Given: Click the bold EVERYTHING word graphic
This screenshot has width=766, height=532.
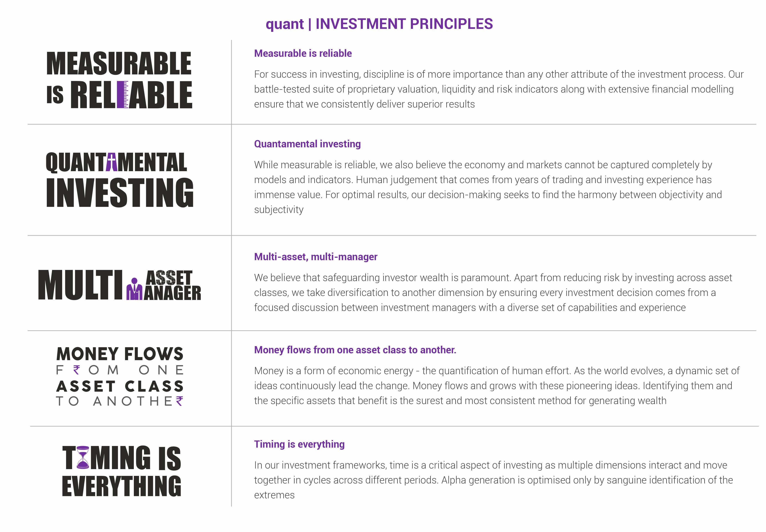Looking at the screenshot, I should [x=121, y=486].
